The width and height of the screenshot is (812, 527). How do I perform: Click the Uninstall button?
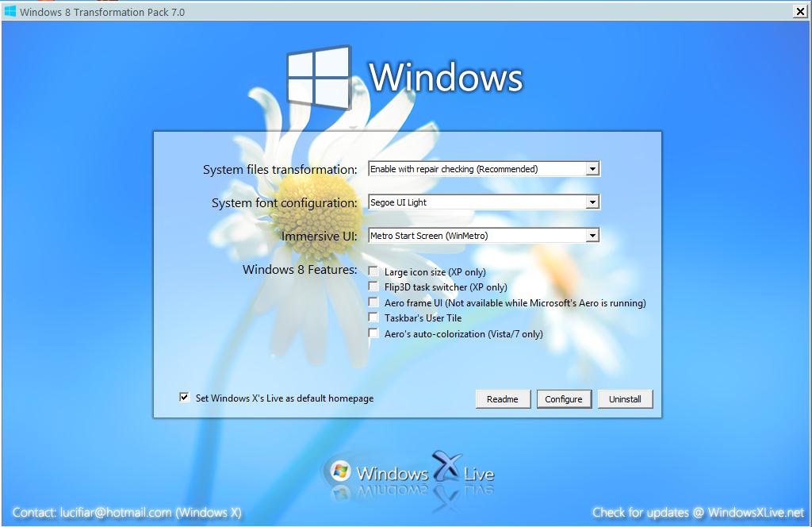tap(625, 398)
